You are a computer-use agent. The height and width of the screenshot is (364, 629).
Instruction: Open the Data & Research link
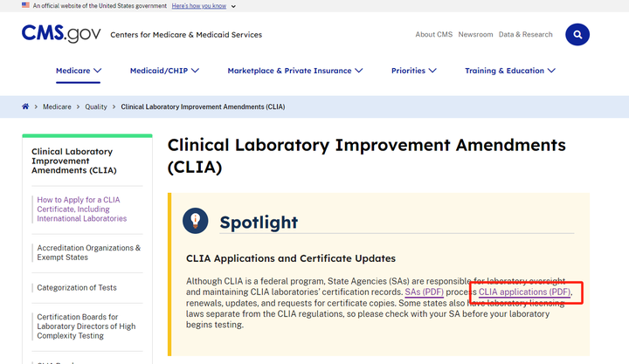526,34
